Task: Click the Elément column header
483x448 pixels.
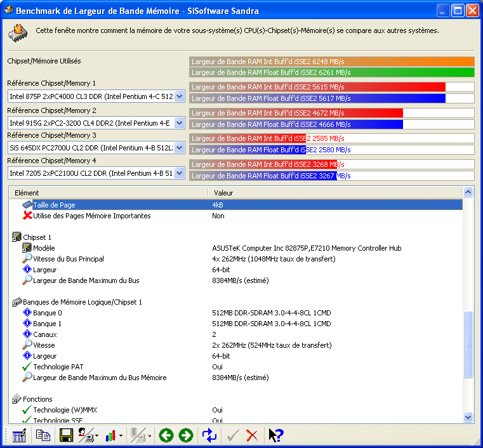Action: [x=109, y=193]
